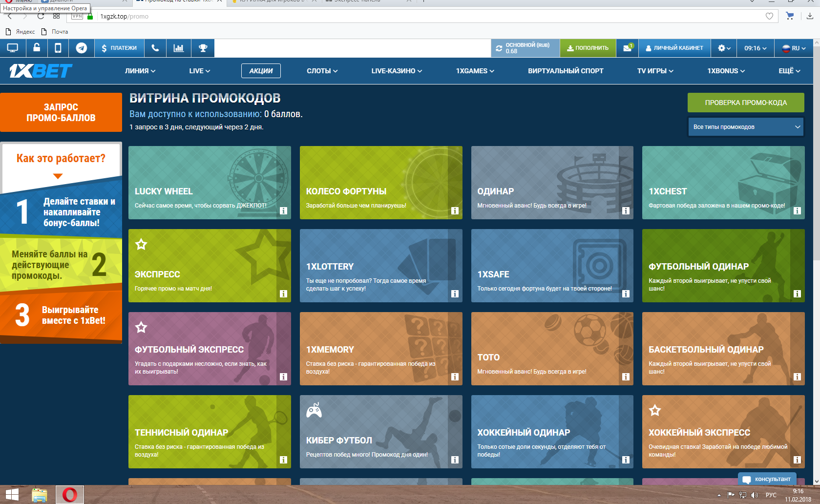Show info for Теннисный Одинар promo
The image size is (820, 504).
coord(283,460)
